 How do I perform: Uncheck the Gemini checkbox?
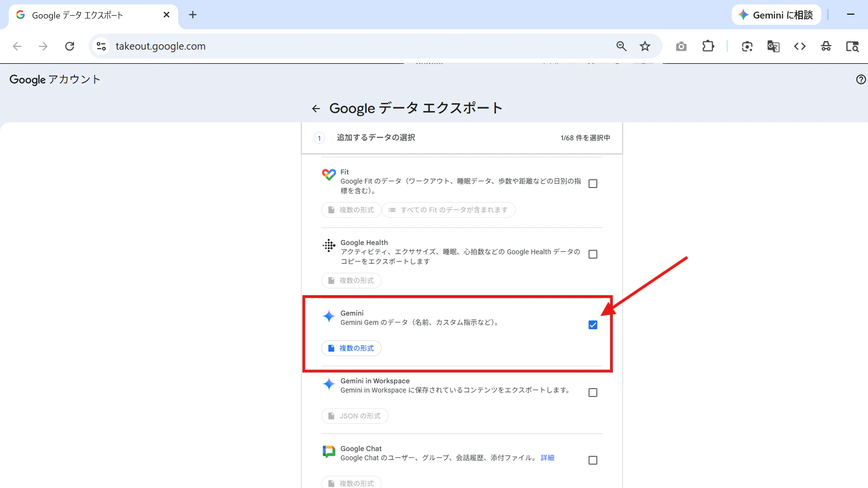click(x=593, y=325)
